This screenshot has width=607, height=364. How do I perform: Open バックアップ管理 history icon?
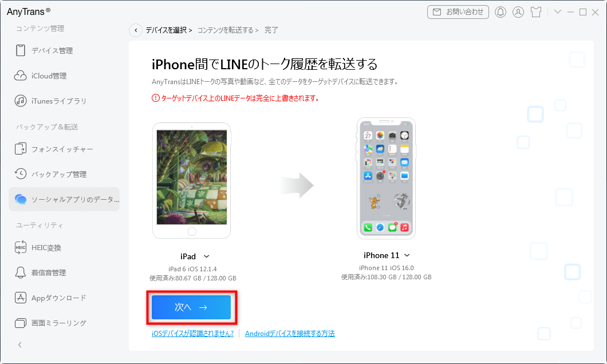point(20,174)
